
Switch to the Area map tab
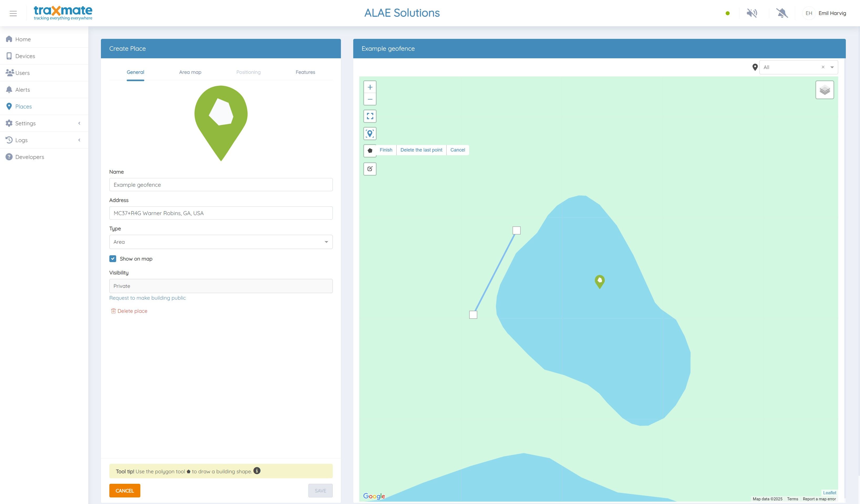coord(190,72)
